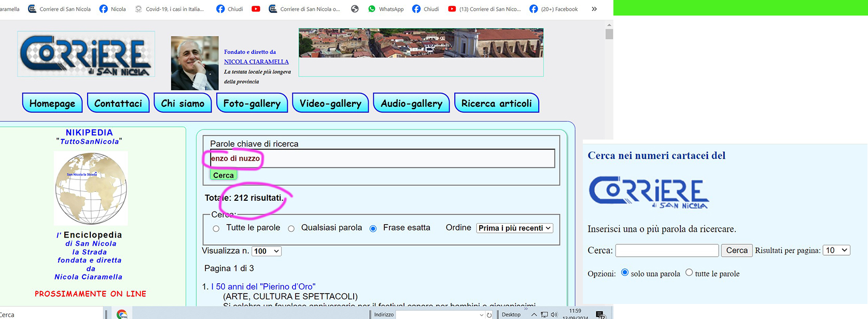This screenshot has height=319, width=868.
Task: Click the Nikipedia globe image
Action: tap(91, 188)
